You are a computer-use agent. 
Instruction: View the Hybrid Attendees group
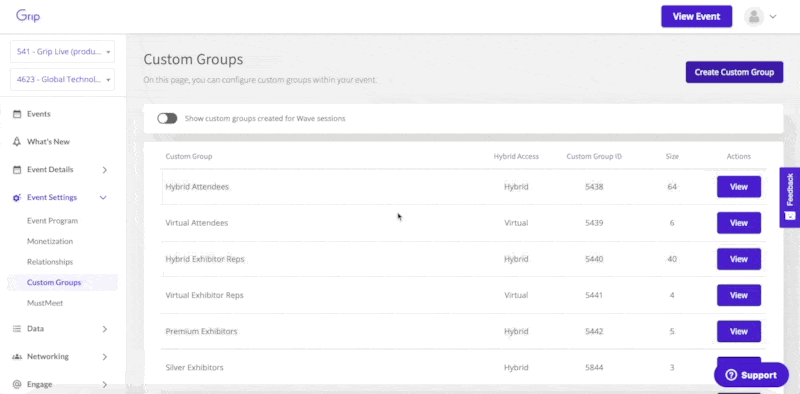pos(739,187)
